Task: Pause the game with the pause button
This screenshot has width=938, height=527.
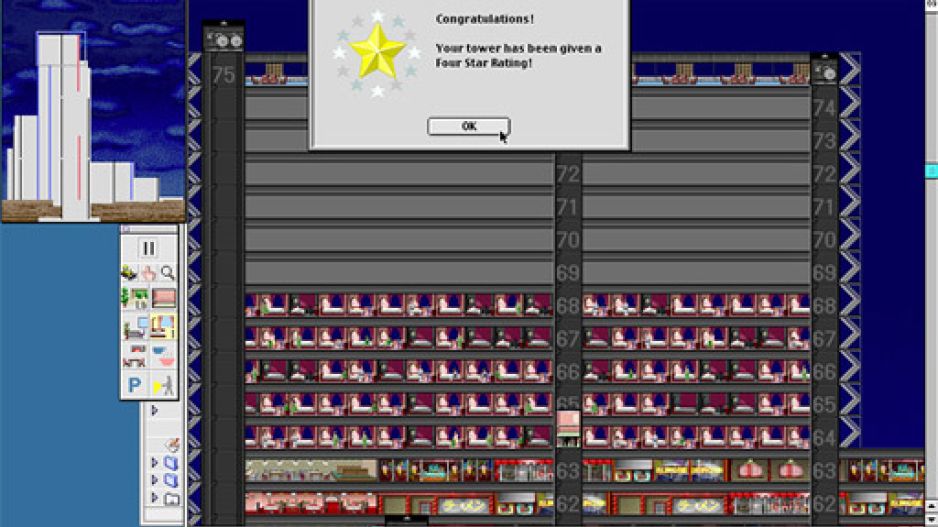Action: tap(148, 248)
